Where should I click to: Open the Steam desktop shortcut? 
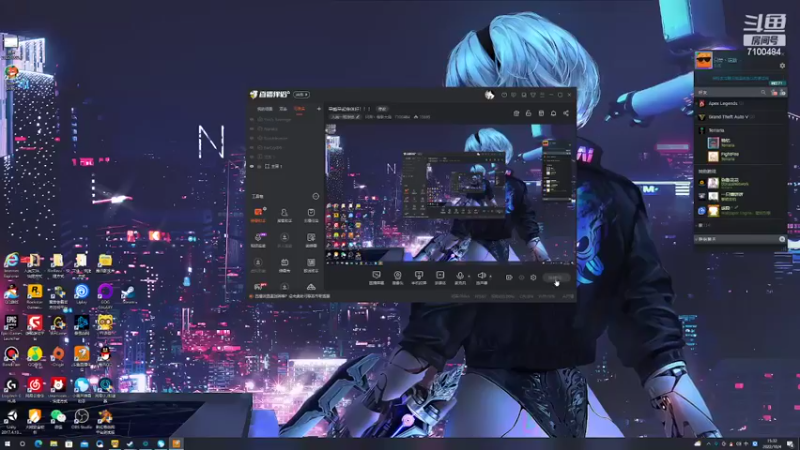pyautogui.click(x=128, y=293)
